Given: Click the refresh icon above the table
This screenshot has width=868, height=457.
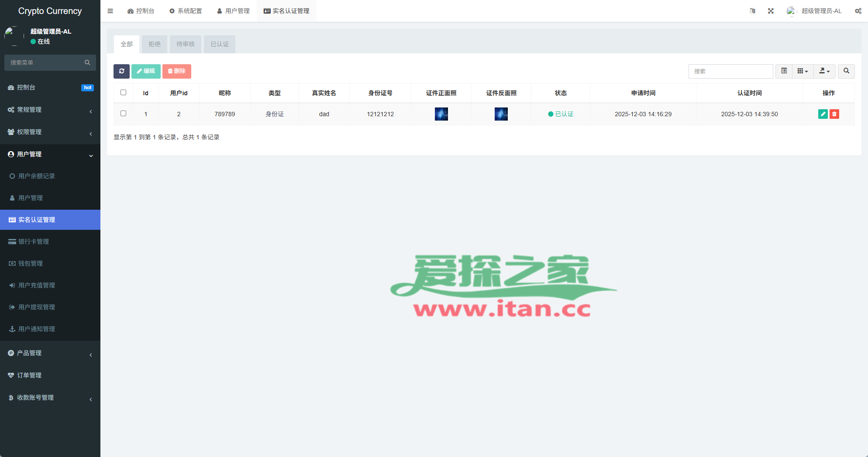Looking at the screenshot, I should point(121,71).
